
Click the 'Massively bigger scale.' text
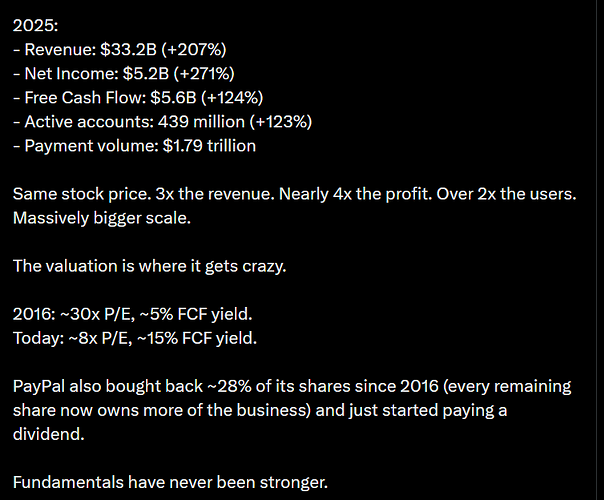click(x=102, y=218)
